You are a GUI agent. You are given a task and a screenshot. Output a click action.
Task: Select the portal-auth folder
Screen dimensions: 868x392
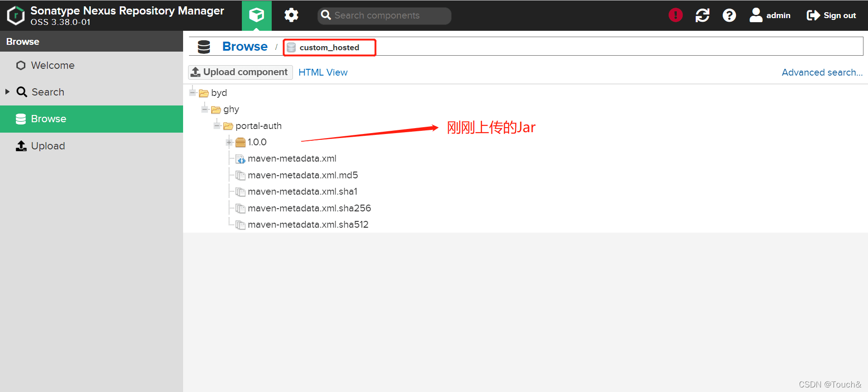[259, 126]
